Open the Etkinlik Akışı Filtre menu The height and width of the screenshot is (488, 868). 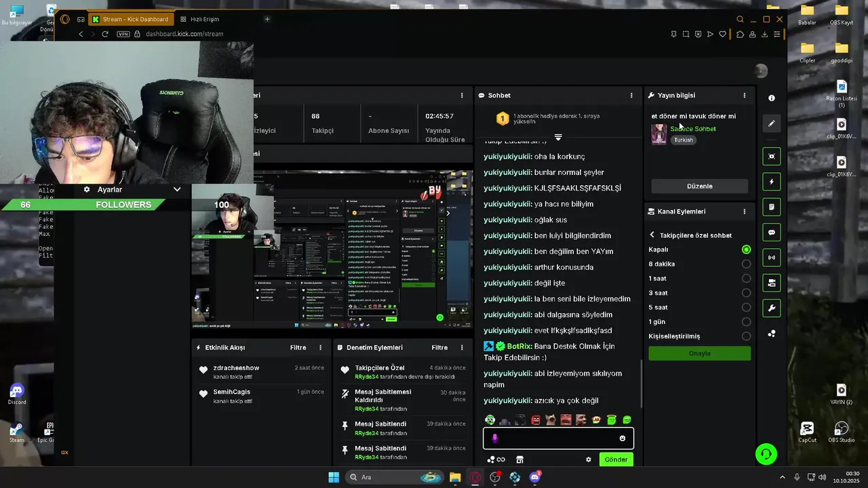coord(298,348)
